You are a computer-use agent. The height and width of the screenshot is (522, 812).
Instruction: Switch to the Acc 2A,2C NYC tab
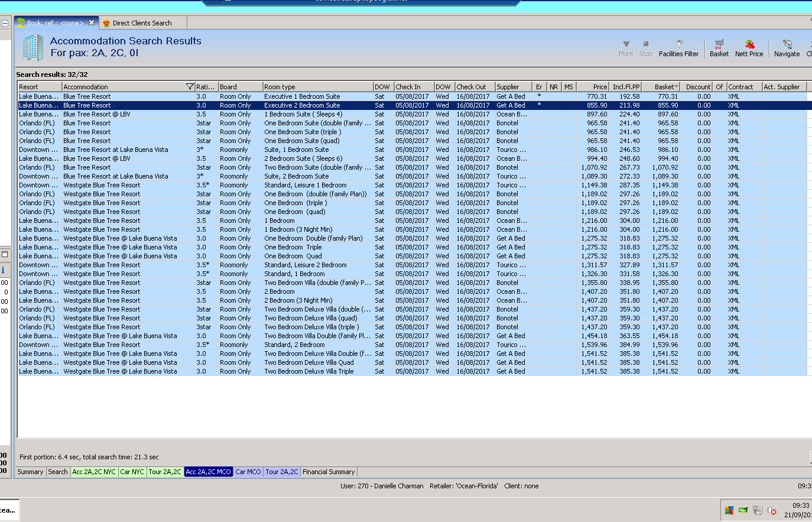(x=94, y=472)
